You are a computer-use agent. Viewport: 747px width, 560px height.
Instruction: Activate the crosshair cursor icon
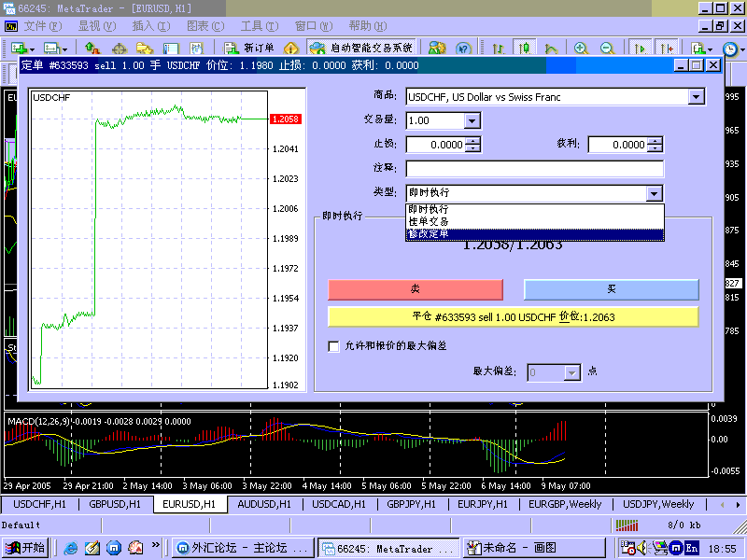point(119,47)
